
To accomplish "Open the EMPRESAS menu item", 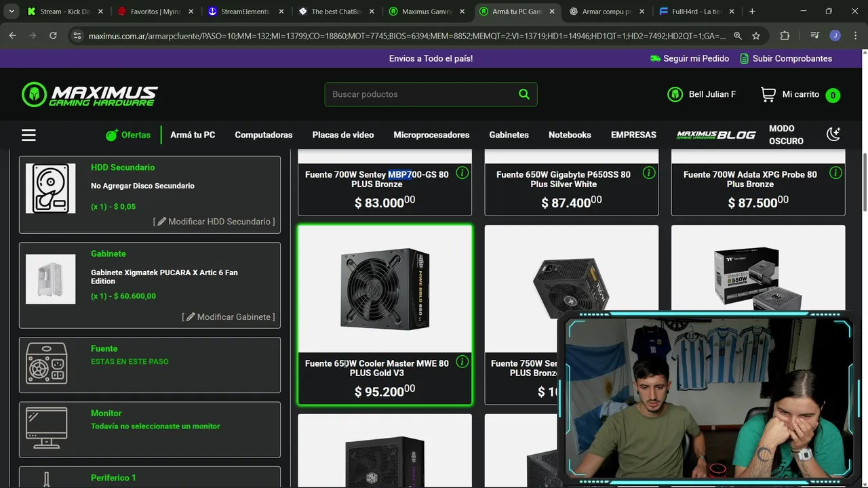I will pyautogui.click(x=633, y=135).
